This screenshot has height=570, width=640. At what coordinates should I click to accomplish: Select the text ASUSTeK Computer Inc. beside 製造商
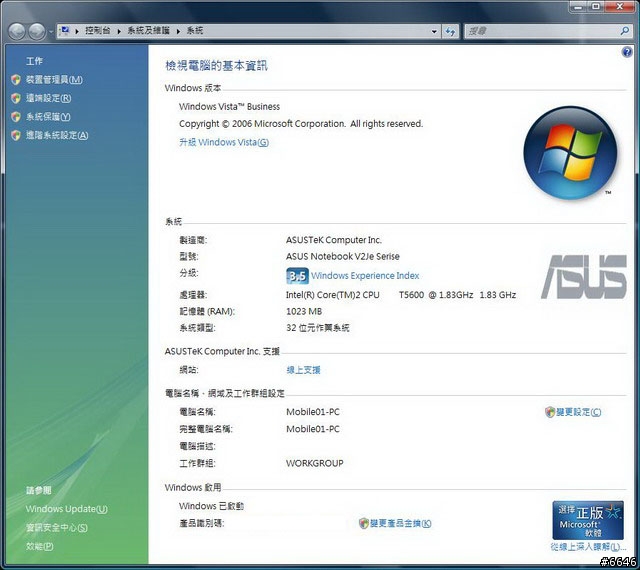coord(334,240)
